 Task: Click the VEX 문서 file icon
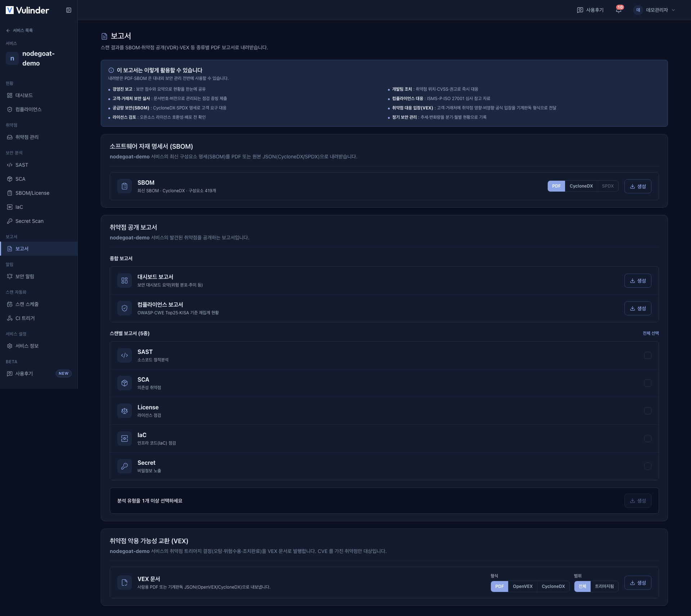(125, 583)
